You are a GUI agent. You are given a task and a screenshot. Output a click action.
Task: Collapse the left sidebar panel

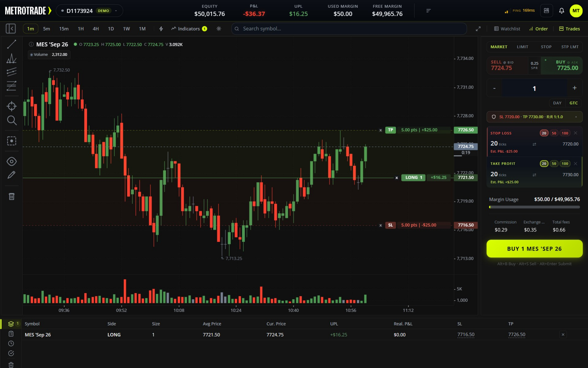click(x=11, y=29)
